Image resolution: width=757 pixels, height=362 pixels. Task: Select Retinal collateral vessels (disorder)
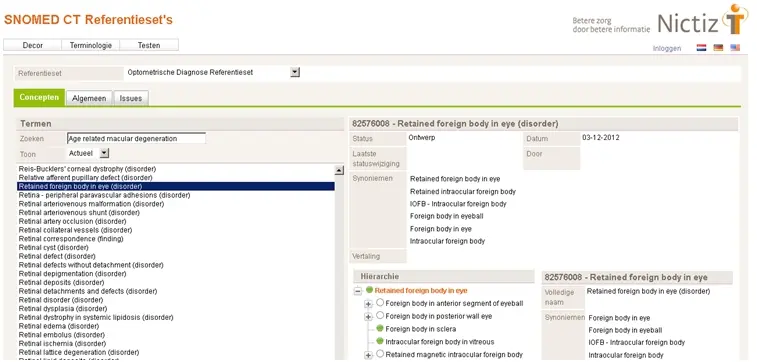pos(75,230)
